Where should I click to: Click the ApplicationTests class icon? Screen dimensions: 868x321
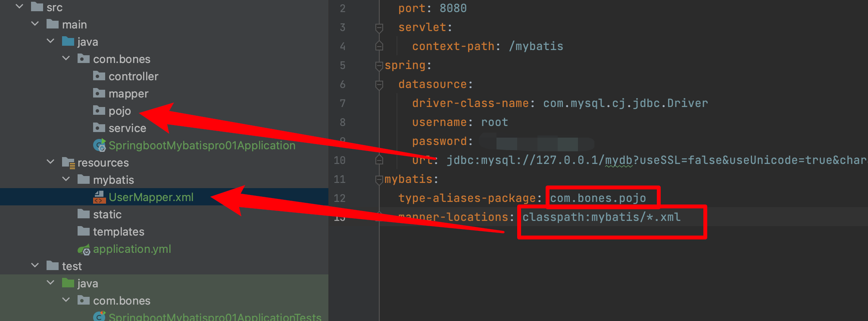click(x=100, y=316)
